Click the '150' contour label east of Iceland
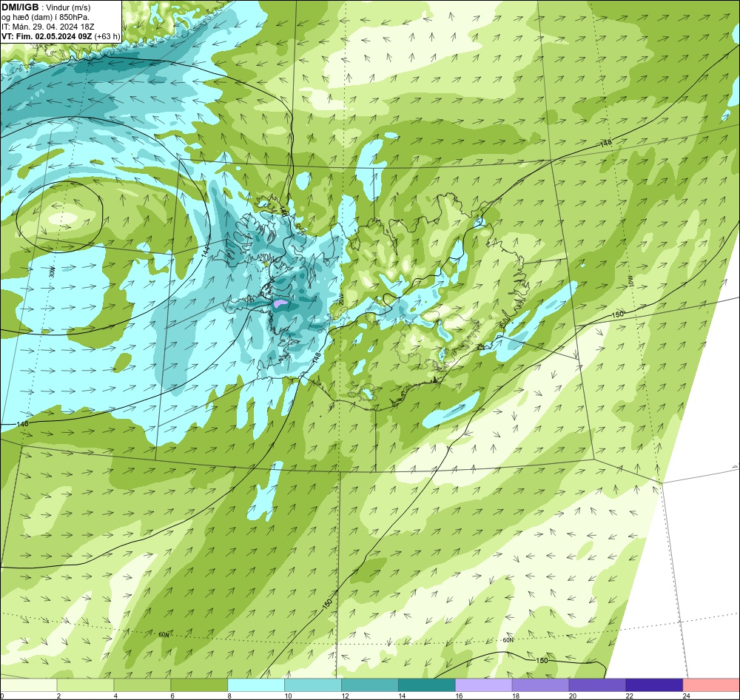 pyautogui.click(x=618, y=314)
